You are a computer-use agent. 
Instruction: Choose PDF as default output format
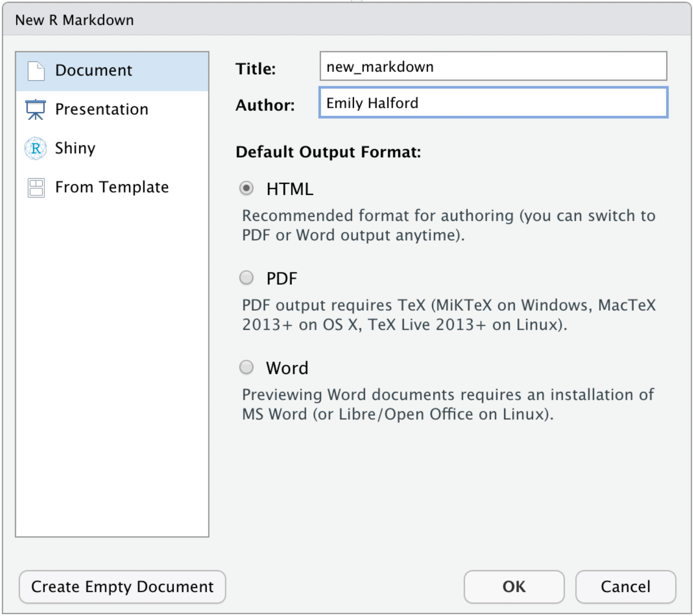coord(247,278)
